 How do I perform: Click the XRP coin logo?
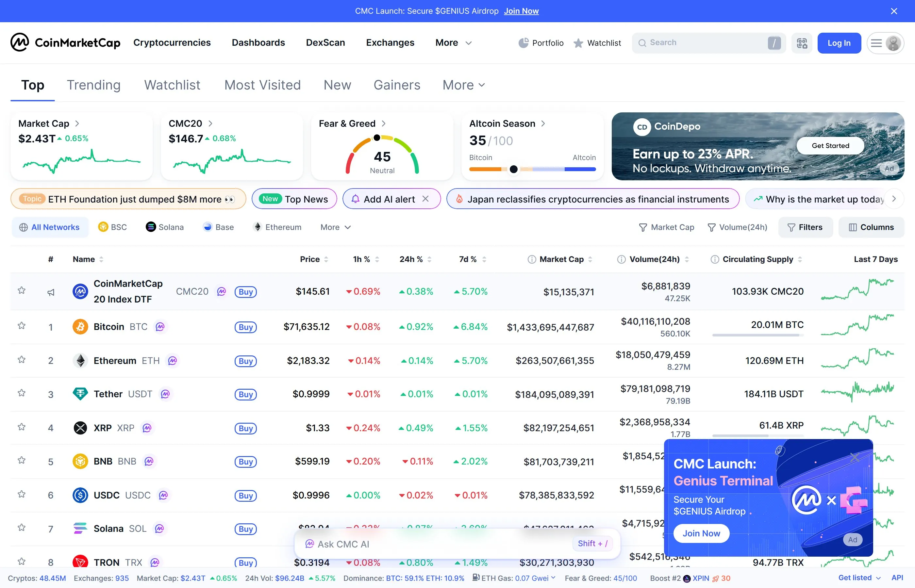click(80, 428)
